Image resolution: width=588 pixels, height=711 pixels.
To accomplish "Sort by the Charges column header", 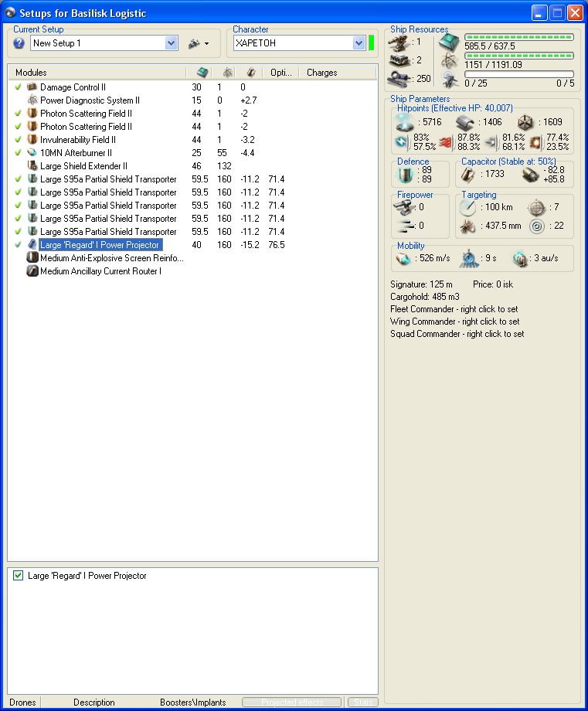I will click(x=322, y=72).
